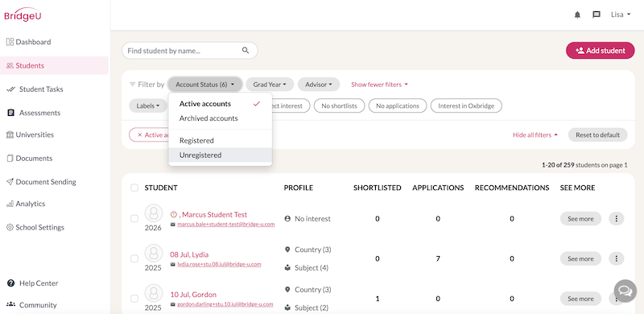Click email lydia.rose+stu.08.jul@bridge-u.com
This screenshot has height=314, width=644.
[219, 264]
